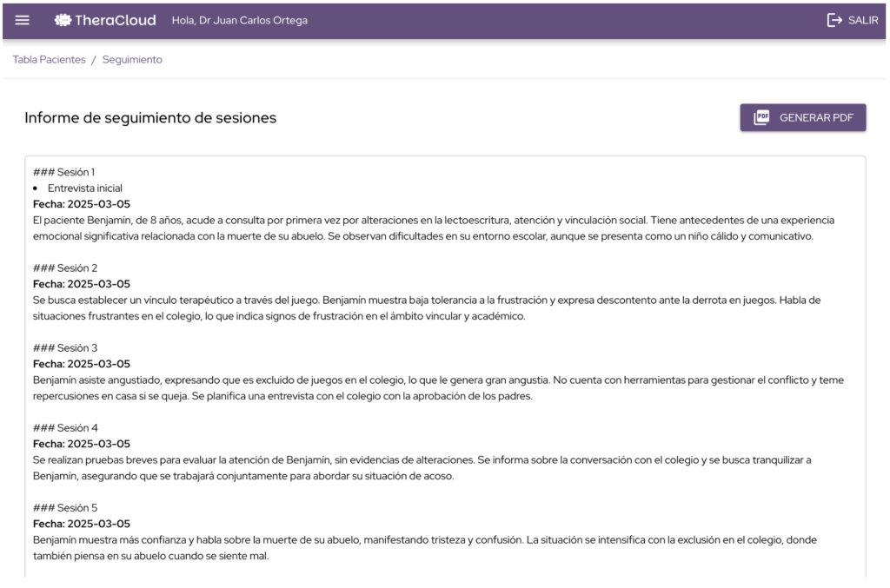Click the TheraCloud brain logo icon
The width and height of the screenshot is (890, 588).
[x=62, y=20]
